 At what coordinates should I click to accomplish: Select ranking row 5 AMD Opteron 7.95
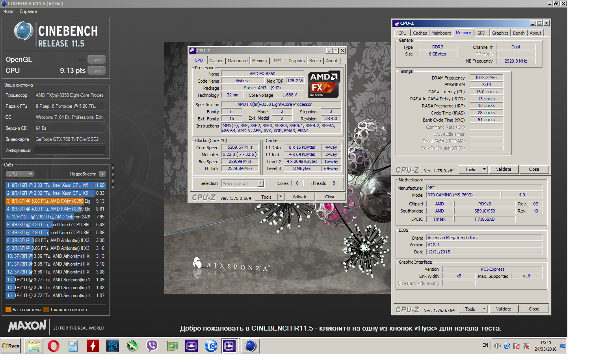(56, 216)
